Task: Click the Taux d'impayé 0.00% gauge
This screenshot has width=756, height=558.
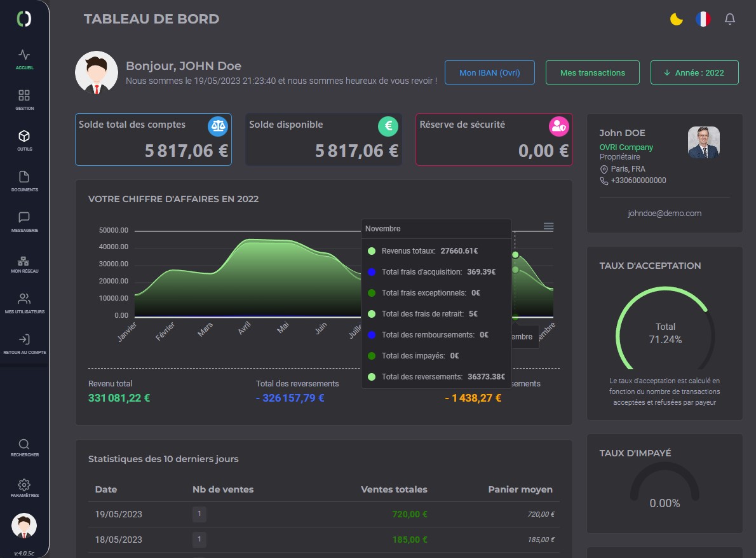Action: pyautogui.click(x=665, y=486)
